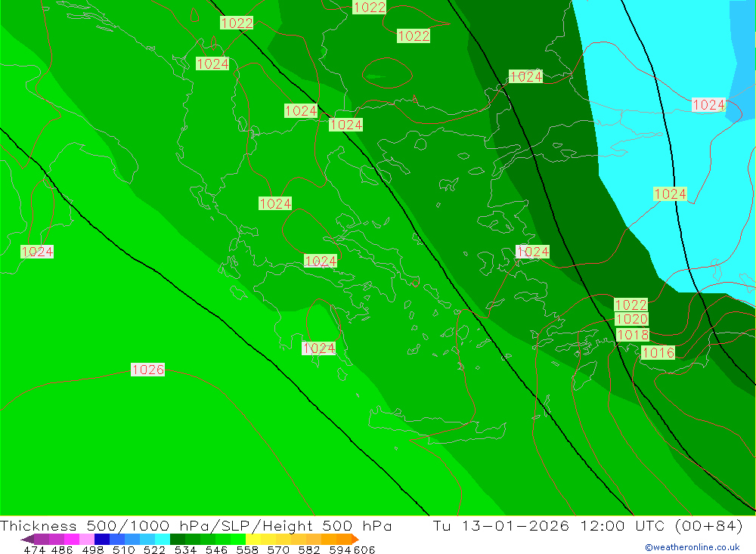
Task: Click the '1026' isobar label on the map
Action: click(x=147, y=370)
